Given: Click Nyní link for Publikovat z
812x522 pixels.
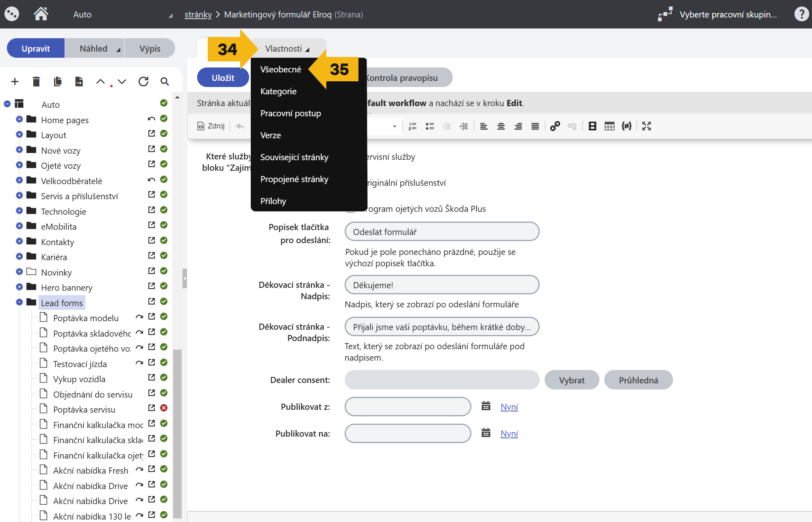Looking at the screenshot, I should (509, 407).
